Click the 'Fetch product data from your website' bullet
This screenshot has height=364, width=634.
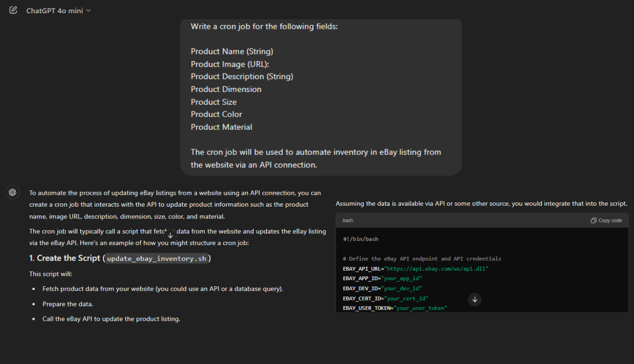pyautogui.click(x=163, y=289)
